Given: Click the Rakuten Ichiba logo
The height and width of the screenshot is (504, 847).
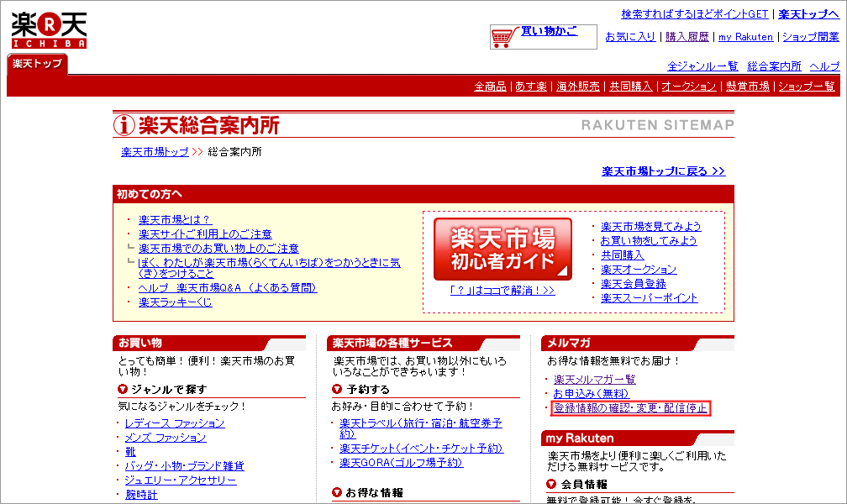Looking at the screenshot, I should click(x=49, y=30).
